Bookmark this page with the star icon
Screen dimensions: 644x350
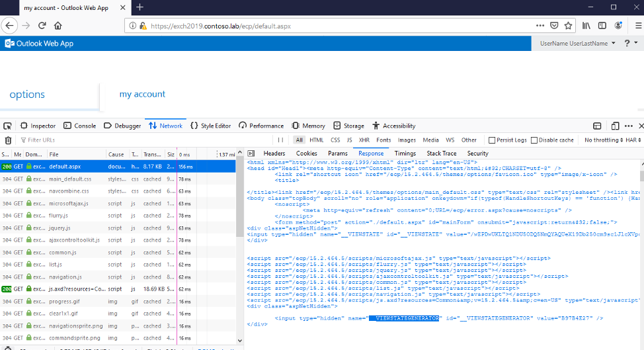pyautogui.click(x=568, y=26)
